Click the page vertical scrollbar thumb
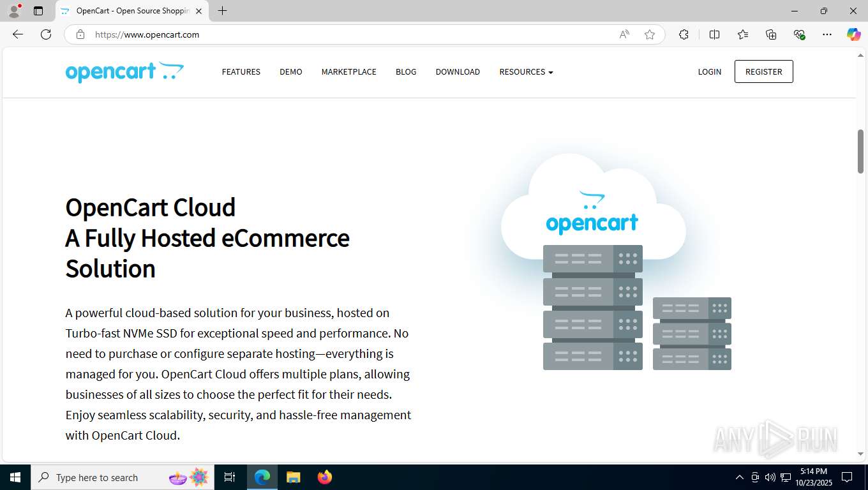 [x=860, y=151]
